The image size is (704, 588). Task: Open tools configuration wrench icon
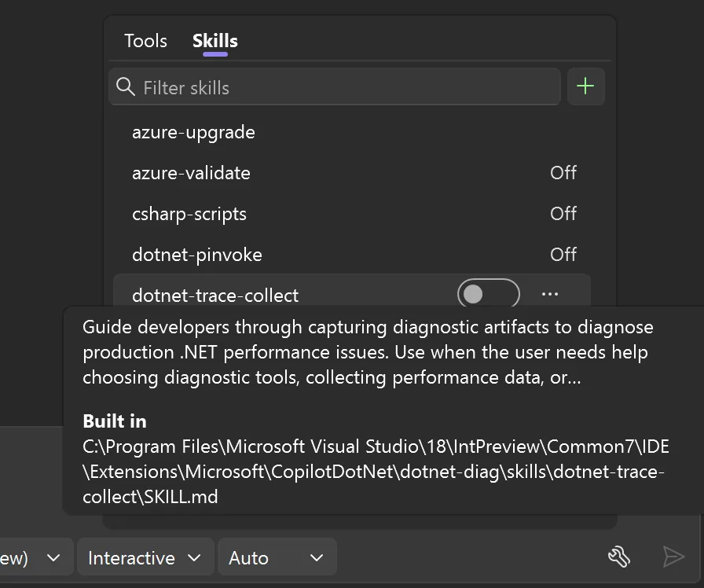coord(619,557)
